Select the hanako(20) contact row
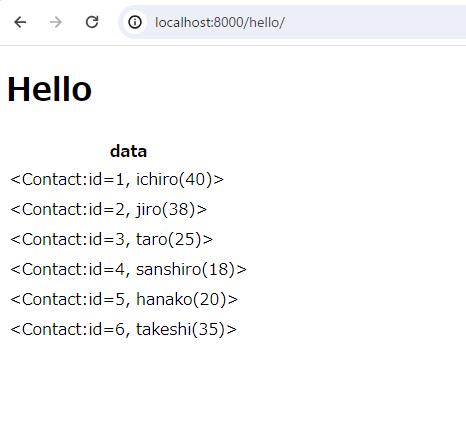Image resolution: width=466 pixels, height=430 pixels. pos(124,299)
